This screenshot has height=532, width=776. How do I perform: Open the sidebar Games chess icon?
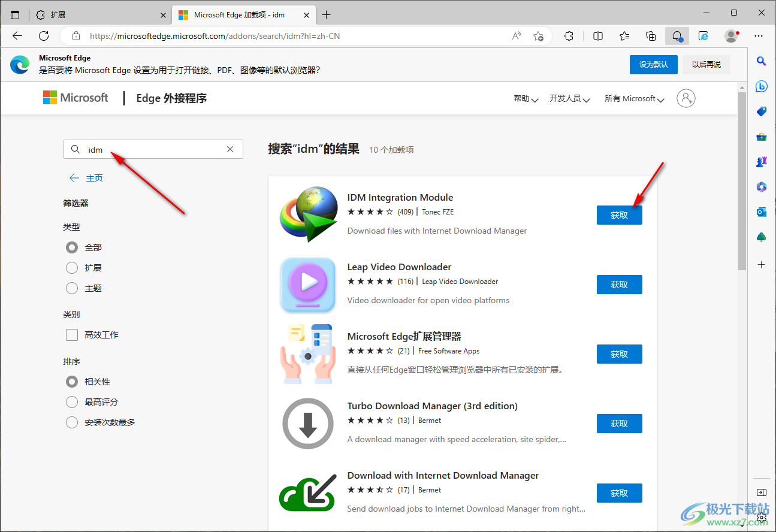point(762,162)
